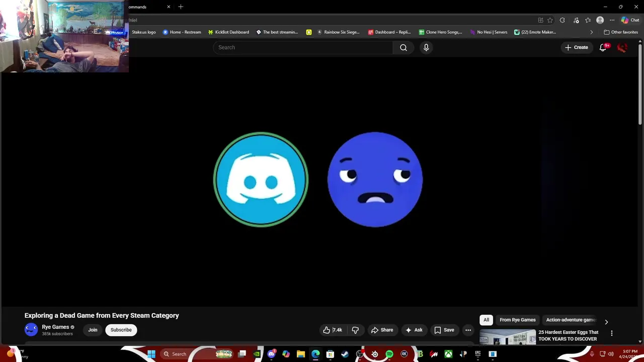644x362 pixels.
Task: Open the KickBot Dashboard bookmark
Action: coord(228,32)
